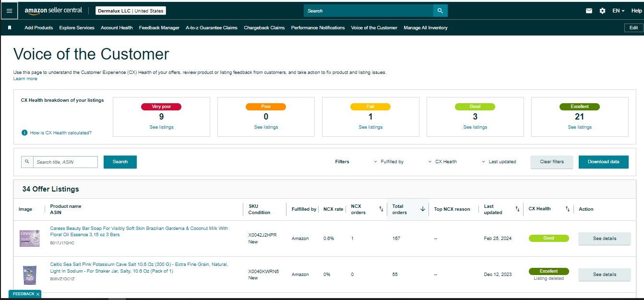Viewport: 644px width, 300px height.
Task: Sort by Last updated arrows icon
Action: point(517,209)
